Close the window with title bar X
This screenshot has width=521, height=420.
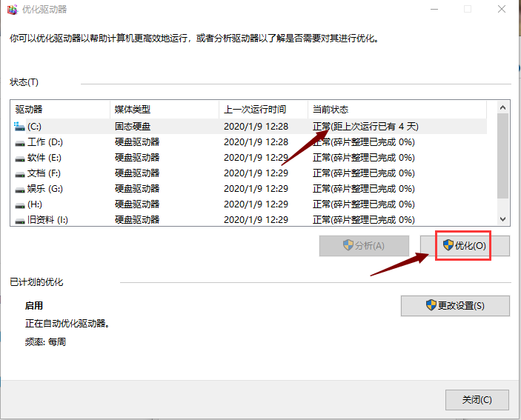click(x=501, y=10)
